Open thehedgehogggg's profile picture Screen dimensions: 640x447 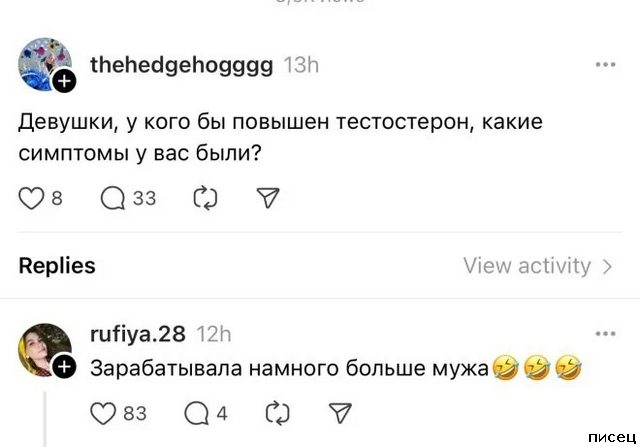(x=44, y=66)
